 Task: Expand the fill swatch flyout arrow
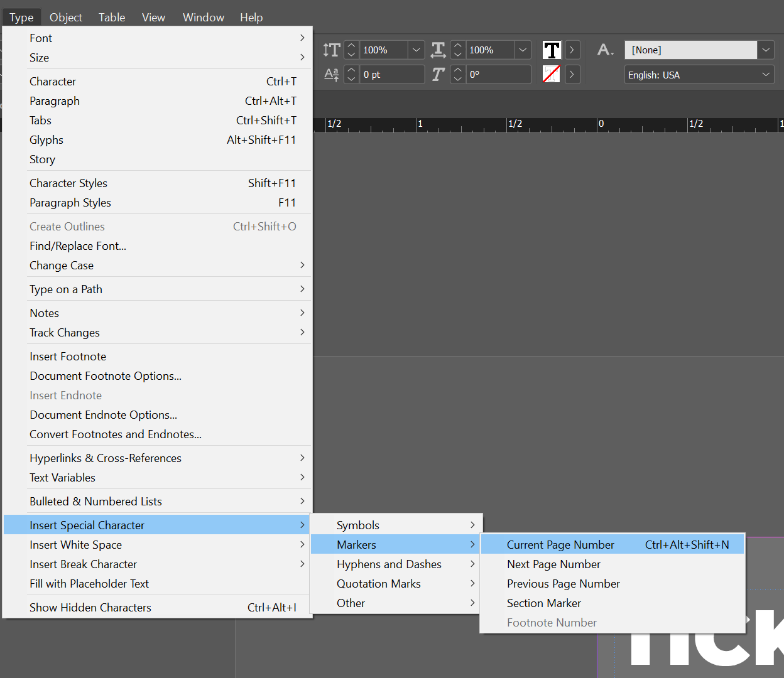coord(572,50)
